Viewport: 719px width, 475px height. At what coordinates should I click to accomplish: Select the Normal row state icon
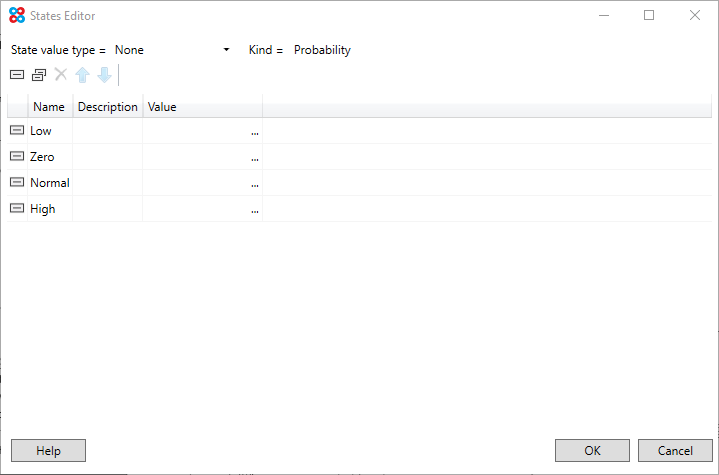[17, 183]
